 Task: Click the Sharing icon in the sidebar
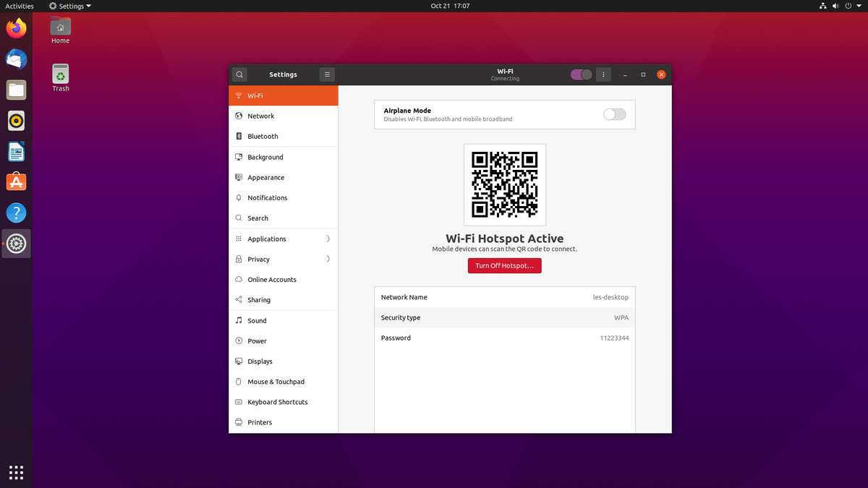pyautogui.click(x=239, y=299)
